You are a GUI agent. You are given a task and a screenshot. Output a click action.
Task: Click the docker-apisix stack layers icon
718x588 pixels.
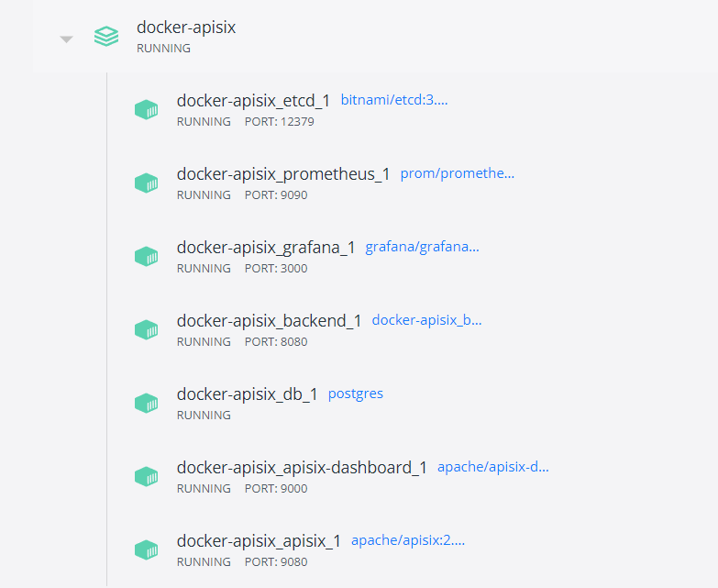pyautogui.click(x=106, y=37)
